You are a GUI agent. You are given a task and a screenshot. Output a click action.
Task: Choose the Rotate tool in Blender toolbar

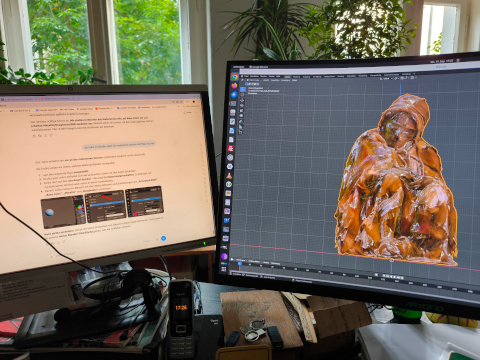[x=242, y=105]
